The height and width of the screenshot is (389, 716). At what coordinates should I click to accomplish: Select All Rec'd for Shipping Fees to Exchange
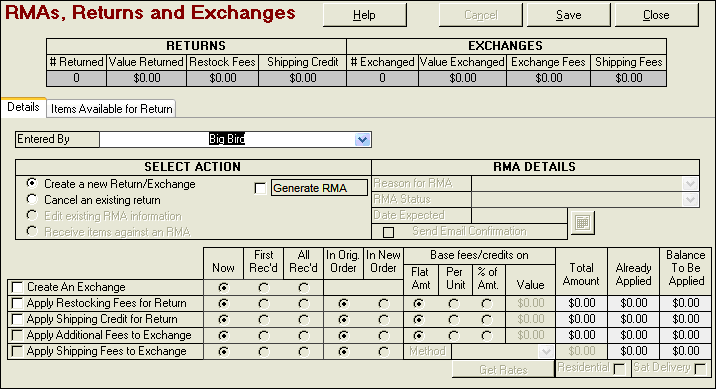pyautogui.click(x=303, y=352)
